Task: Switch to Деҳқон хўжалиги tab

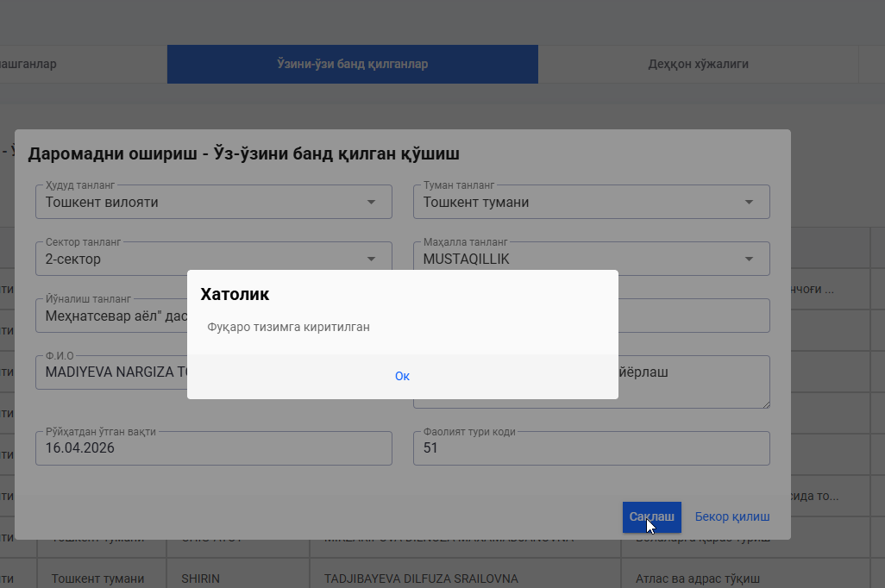Action: 698,64
